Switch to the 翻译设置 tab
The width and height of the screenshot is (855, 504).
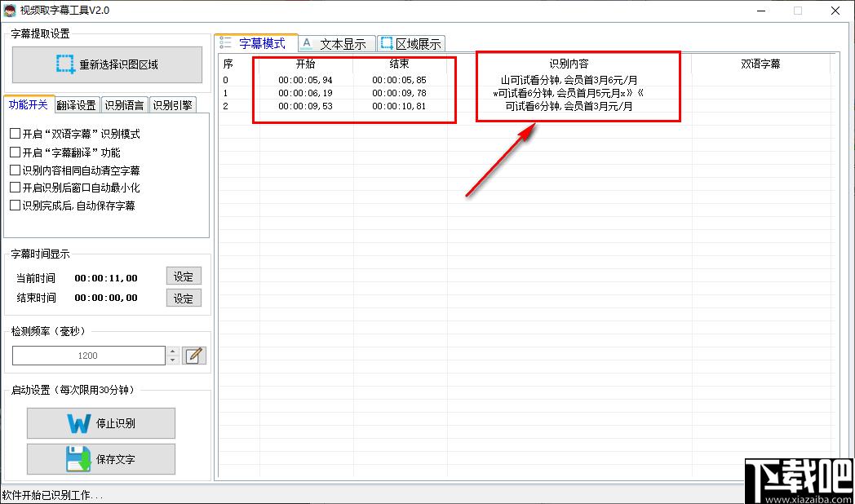[77, 105]
